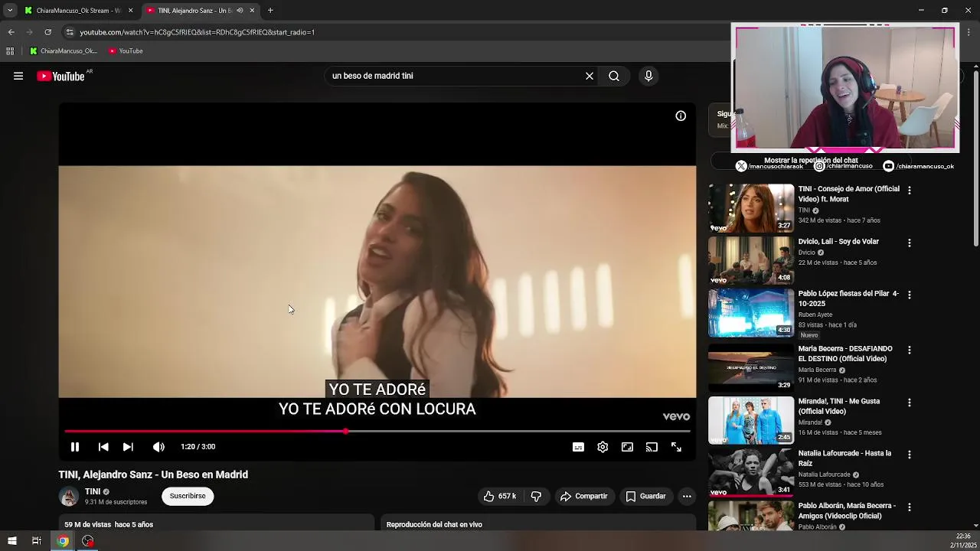Open the video info card icon
This screenshot has width=980, height=551.
click(681, 116)
